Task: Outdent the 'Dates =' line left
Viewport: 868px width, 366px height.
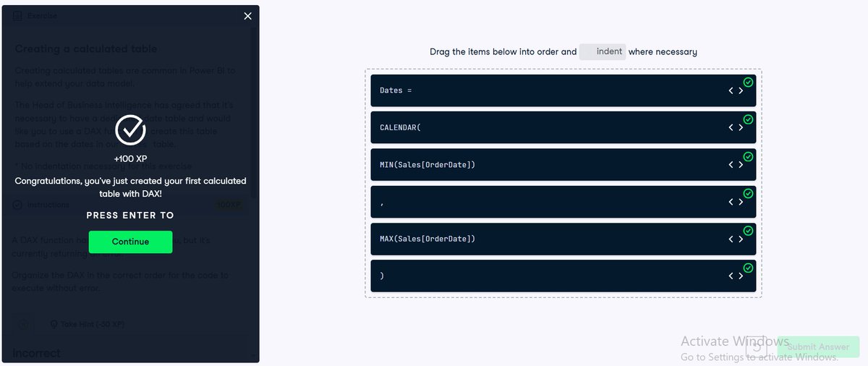Action: 731,90
